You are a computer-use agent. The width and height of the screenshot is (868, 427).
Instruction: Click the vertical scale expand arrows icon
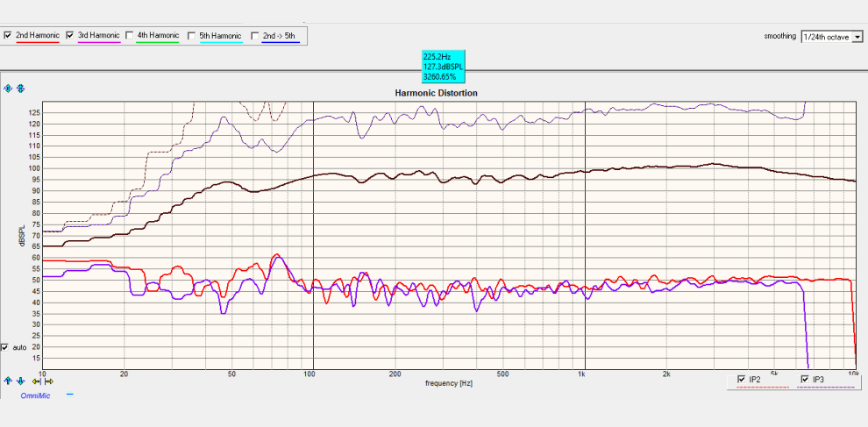pyautogui.click(x=8, y=89)
